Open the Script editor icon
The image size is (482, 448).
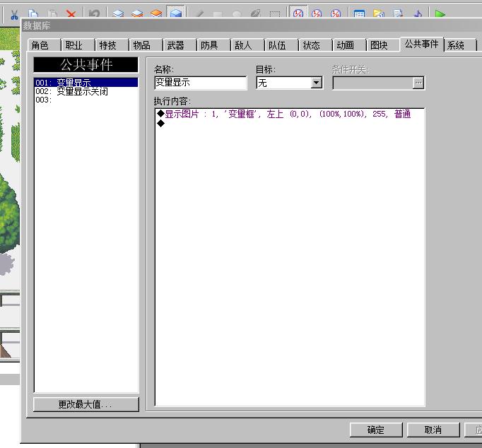click(398, 14)
